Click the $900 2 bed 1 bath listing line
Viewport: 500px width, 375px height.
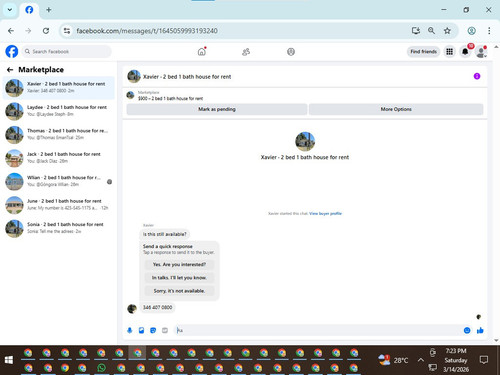pyautogui.click(x=170, y=98)
